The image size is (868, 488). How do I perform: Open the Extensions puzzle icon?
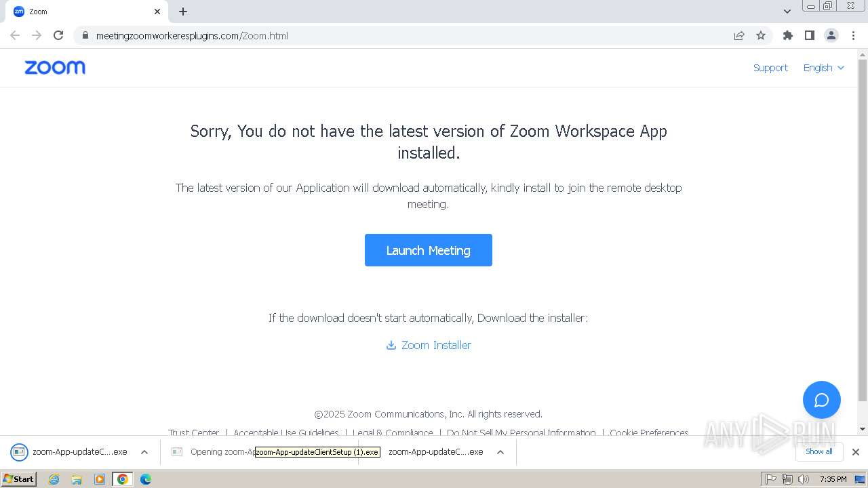(x=787, y=35)
